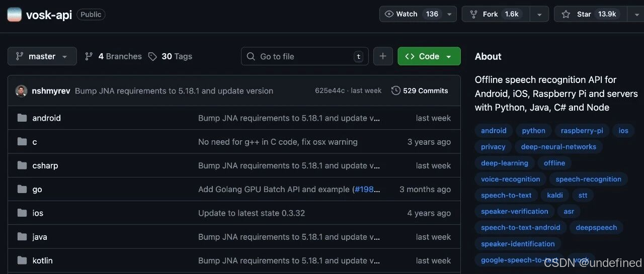644x274 pixels.
Task: Open the nshmyrev author link
Action: click(51, 91)
